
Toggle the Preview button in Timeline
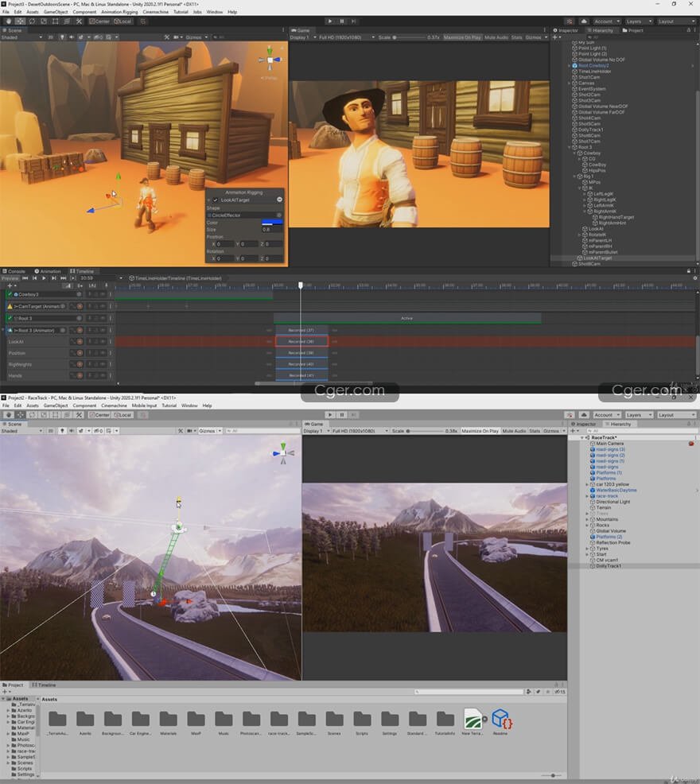tap(10, 278)
